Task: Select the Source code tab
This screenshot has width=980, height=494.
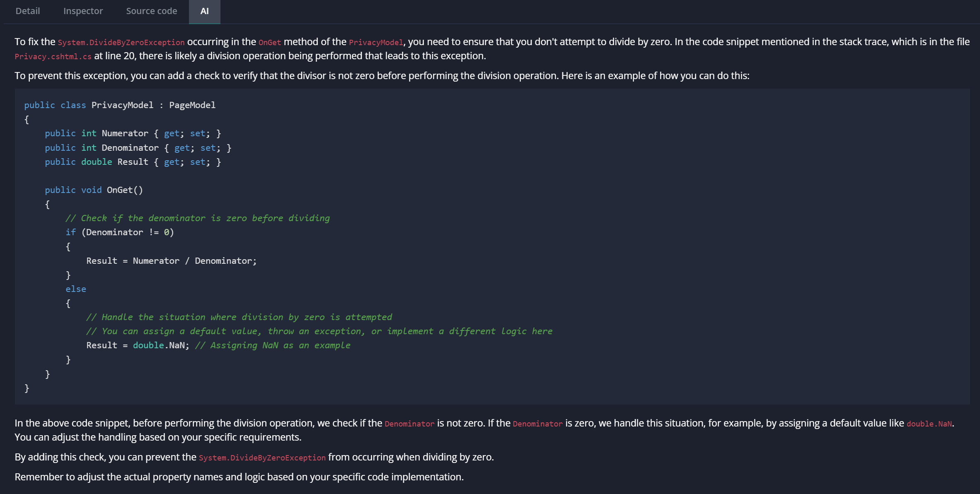Action: (151, 11)
